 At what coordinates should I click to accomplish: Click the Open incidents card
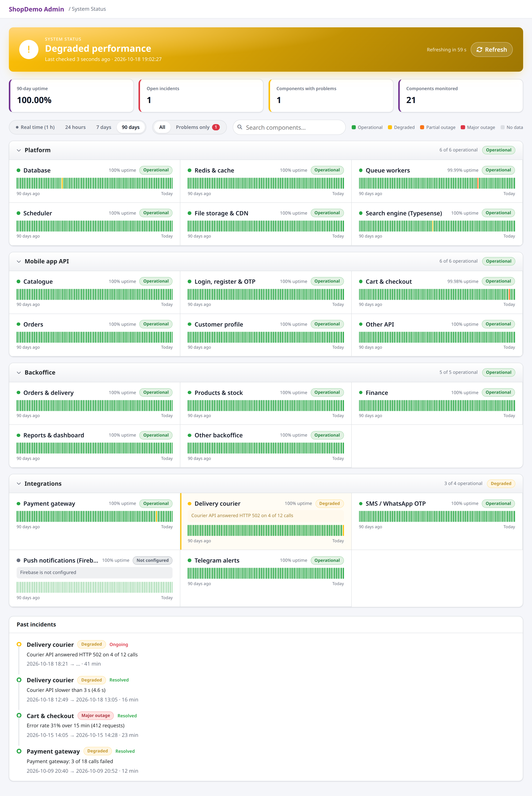pyautogui.click(x=201, y=96)
